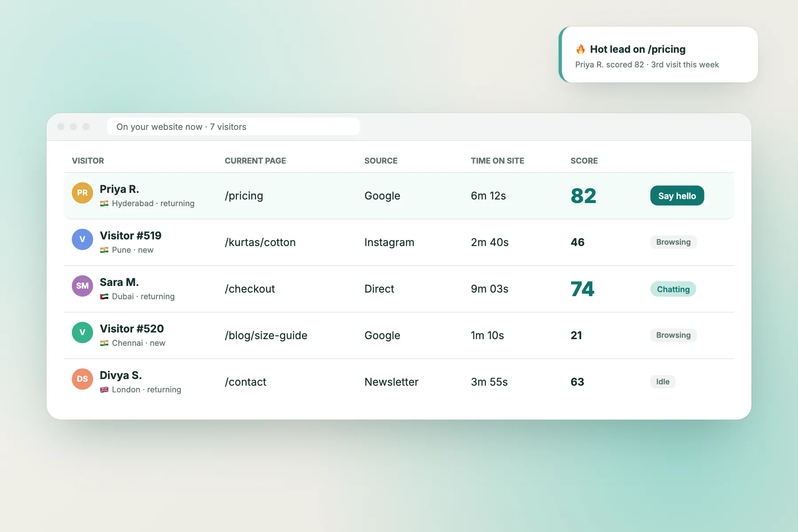Click Sara M.'s purple SM avatar
This screenshot has height=532, width=798.
point(82,286)
